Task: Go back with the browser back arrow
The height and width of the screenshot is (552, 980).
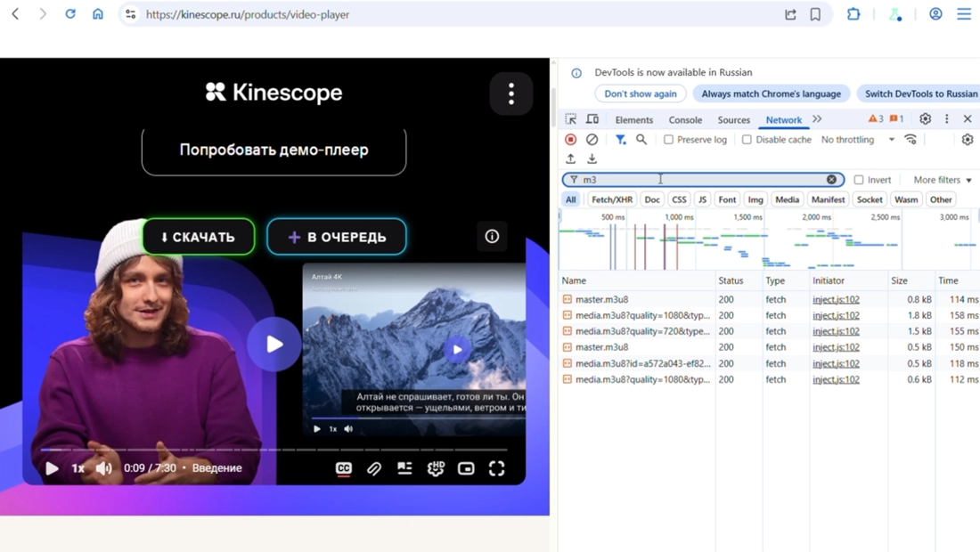Action: (16, 13)
